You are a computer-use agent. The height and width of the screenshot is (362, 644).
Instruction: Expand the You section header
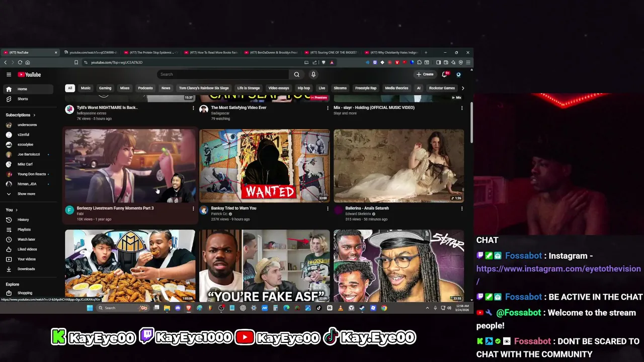[x=12, y=210]
